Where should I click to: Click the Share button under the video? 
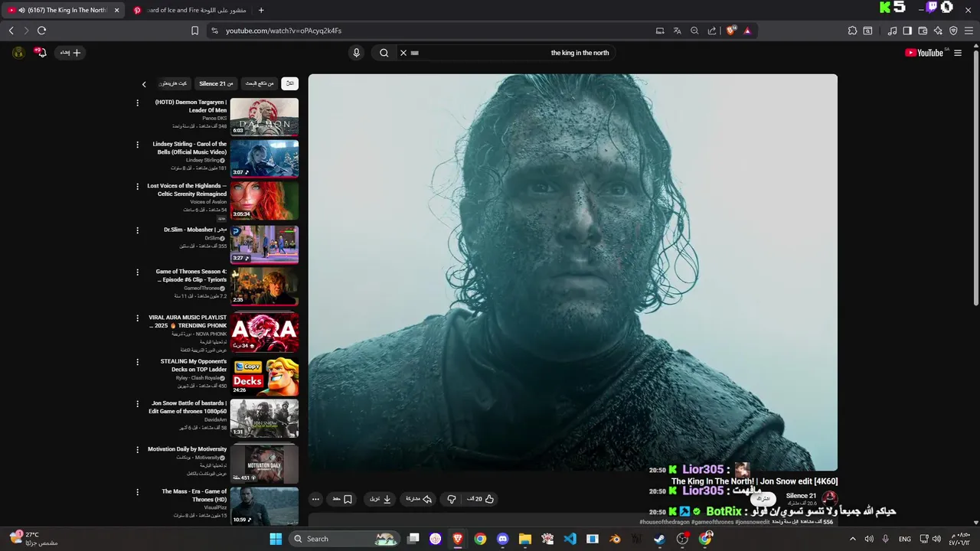[419, 499]
